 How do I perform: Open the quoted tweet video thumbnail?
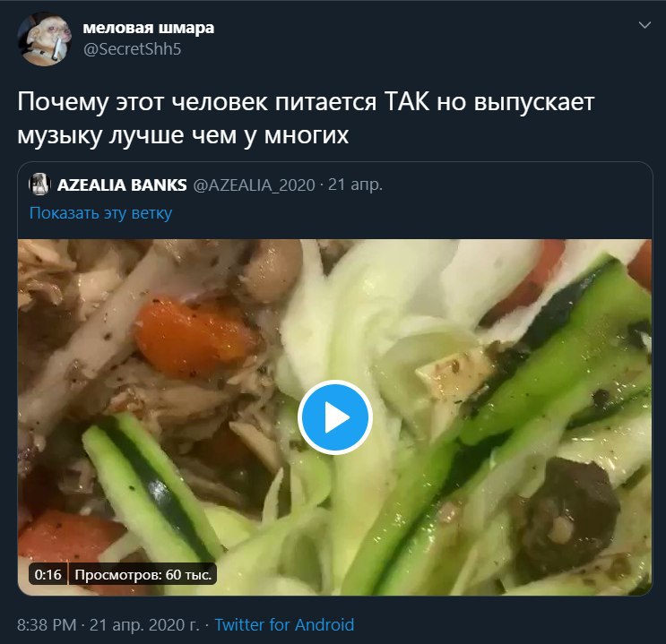point(334,417)
